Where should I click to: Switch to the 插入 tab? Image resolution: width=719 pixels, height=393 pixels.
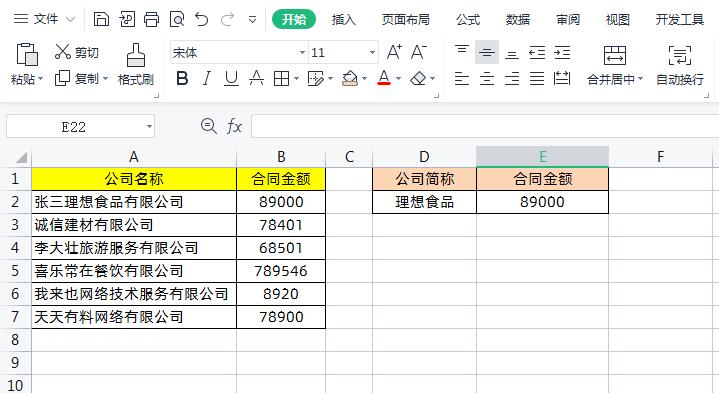pos(343,19)
